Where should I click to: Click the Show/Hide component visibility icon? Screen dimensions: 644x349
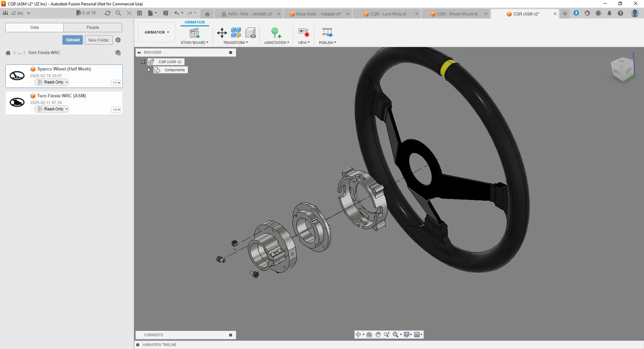point(251,33)
